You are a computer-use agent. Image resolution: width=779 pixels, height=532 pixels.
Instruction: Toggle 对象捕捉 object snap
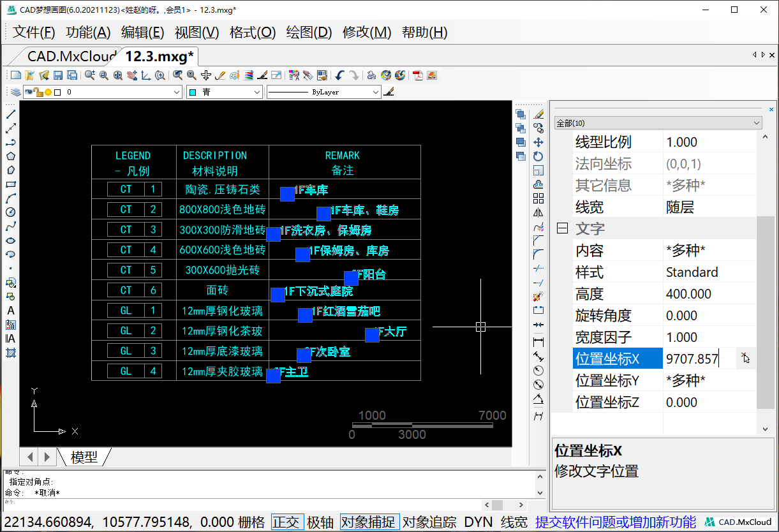pos(370,522)
